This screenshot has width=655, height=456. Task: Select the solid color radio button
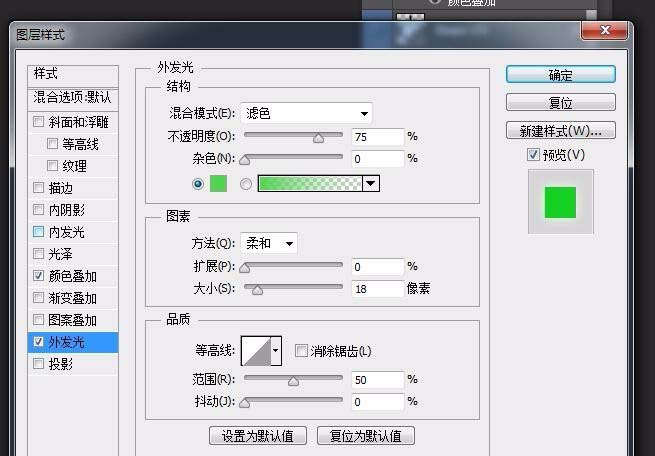click(197, 184)
